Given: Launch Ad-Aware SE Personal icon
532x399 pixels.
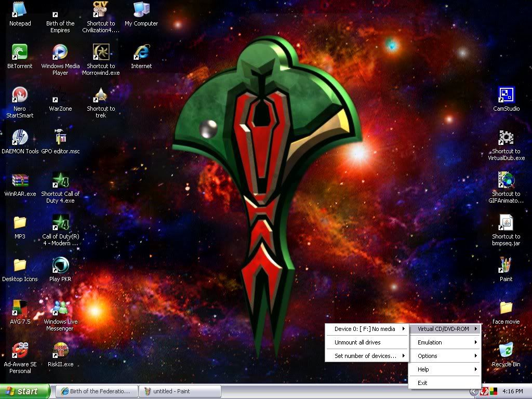Looking at the screenshot, I should coord(20,350).
